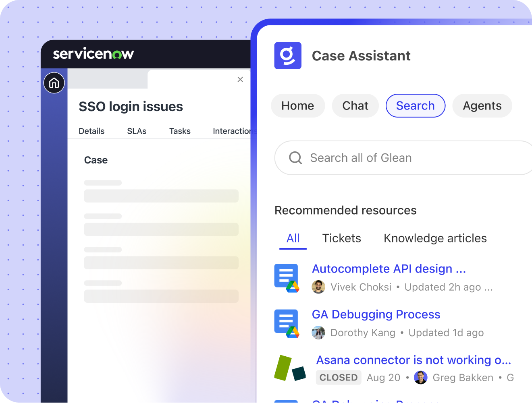The image size is (532, 403).
Task: Select the Search tab
Action: (416, 106)
